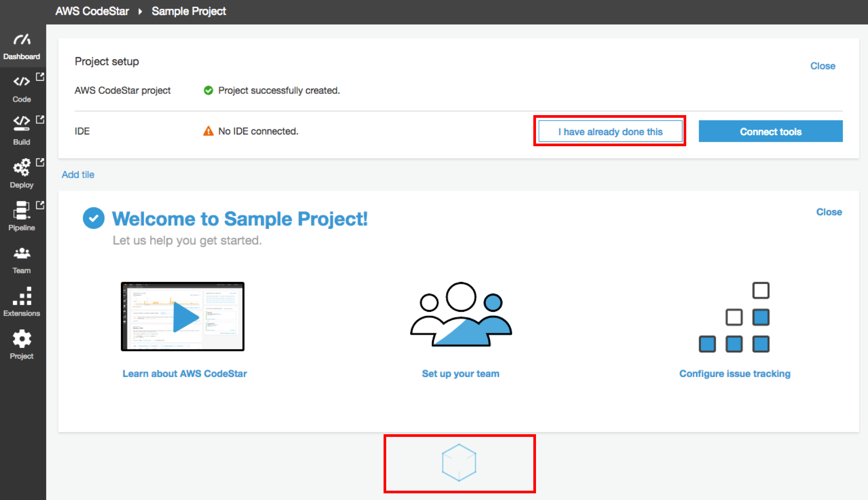Image resolution: width=868 pixels, height=500 pixels.
Task: Close the Welcome to Sample Project panel
Action: (829, 212)
